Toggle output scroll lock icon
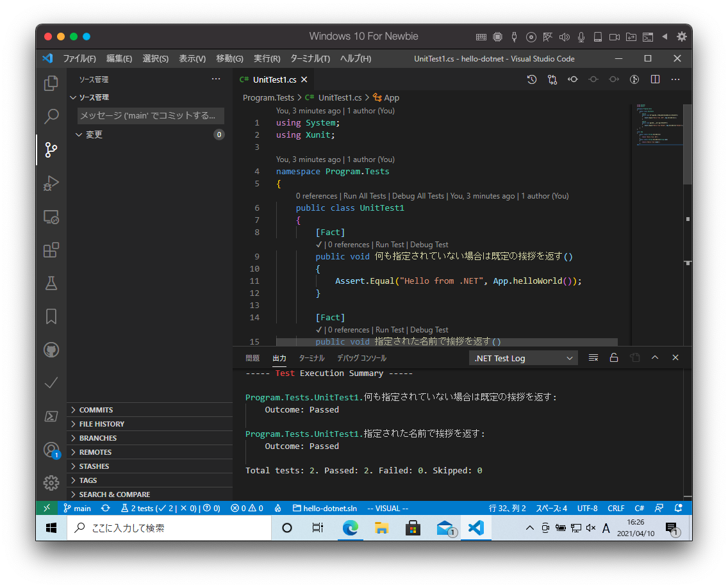Viewport: 728px width, 588px height. click(614, 358)
